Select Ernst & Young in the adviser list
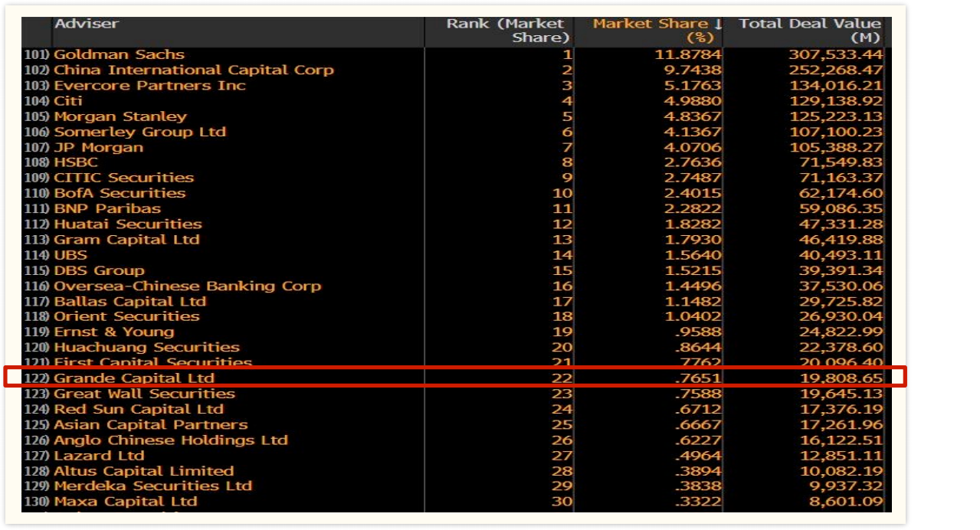The width and height of the screenshot is (980, 530). point(114,332)
